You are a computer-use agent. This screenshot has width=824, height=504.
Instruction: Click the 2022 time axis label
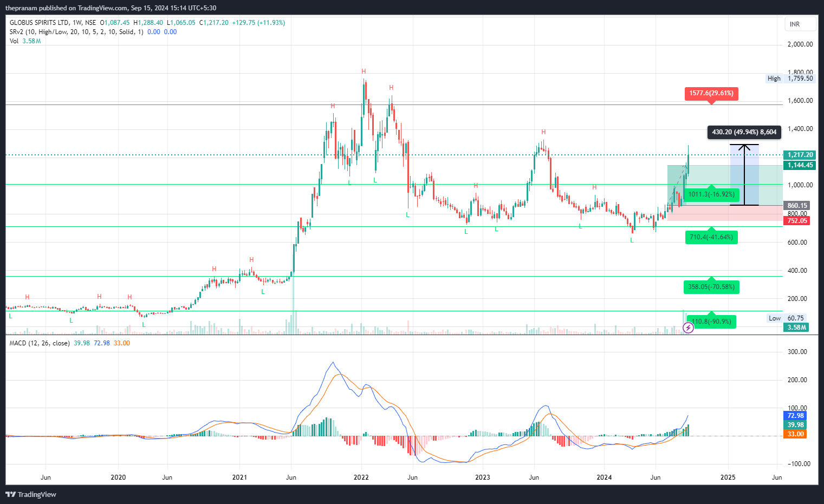click(x=361, y=477)
